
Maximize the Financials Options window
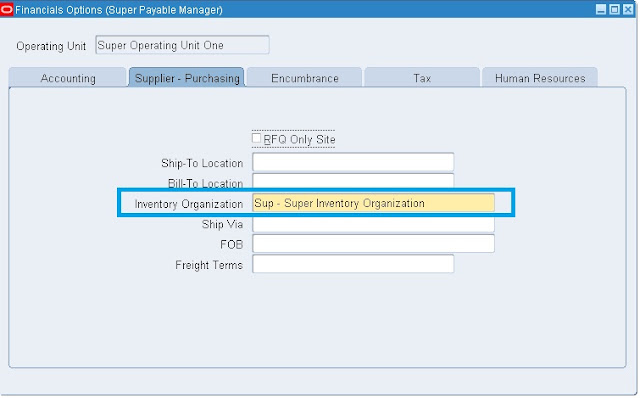[x=614, y=9]
